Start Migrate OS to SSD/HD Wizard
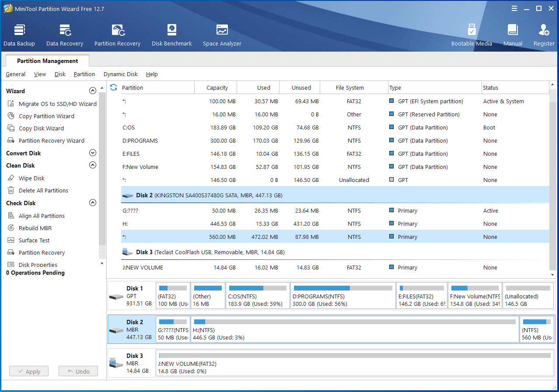559x392 pixels. tap(52, 104)
